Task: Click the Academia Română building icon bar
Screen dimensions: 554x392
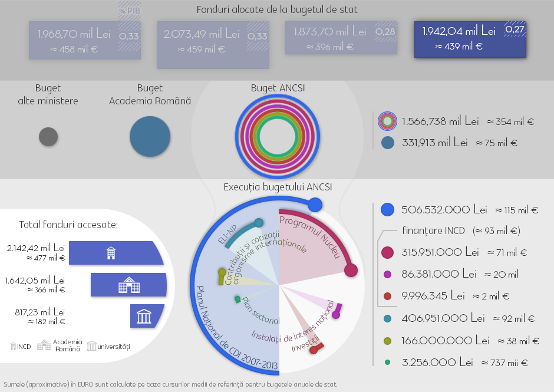Action: tap(129, 285)
